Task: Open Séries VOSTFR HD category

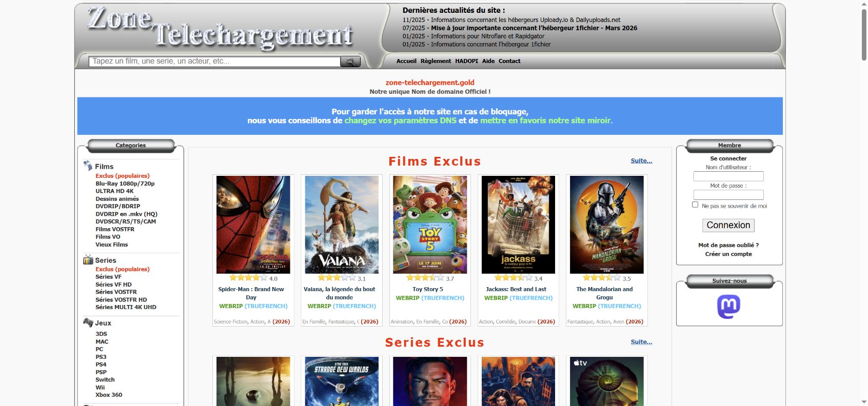Action: click(x=121, y=300)
